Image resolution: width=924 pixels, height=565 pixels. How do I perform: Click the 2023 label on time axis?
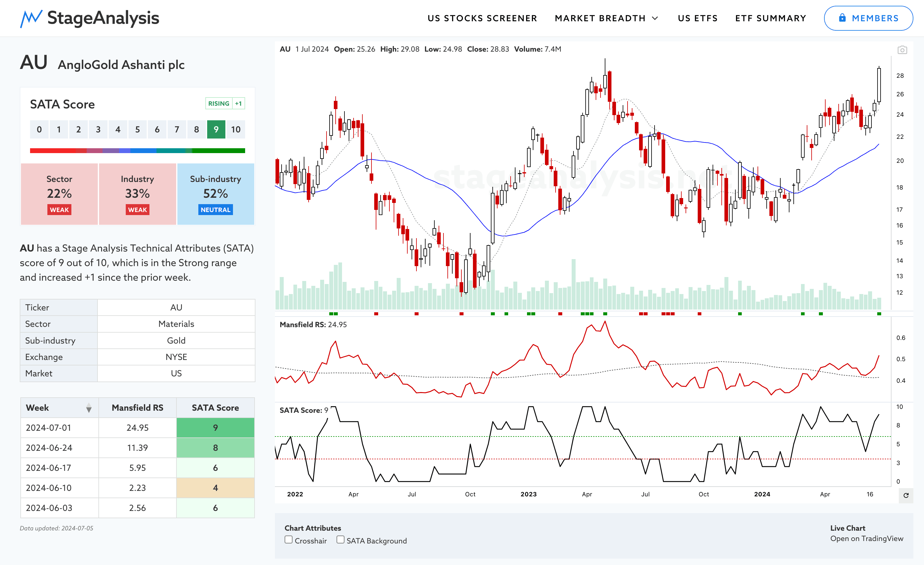(529, 494)
